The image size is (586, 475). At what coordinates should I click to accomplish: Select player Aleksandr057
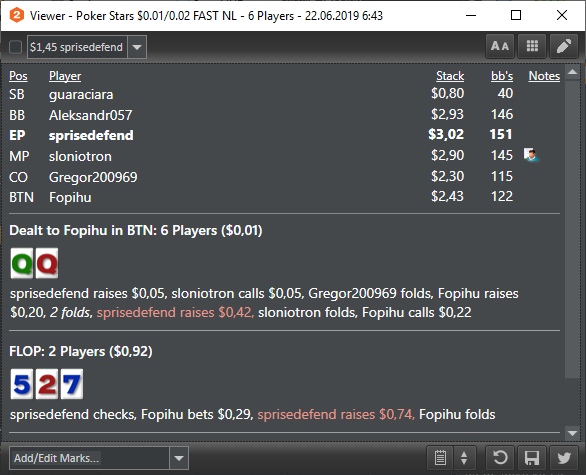(90, 115)
